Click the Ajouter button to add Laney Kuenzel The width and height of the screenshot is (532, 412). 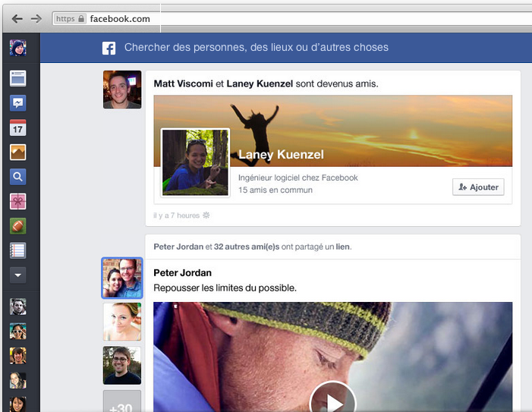click(478, 187)
